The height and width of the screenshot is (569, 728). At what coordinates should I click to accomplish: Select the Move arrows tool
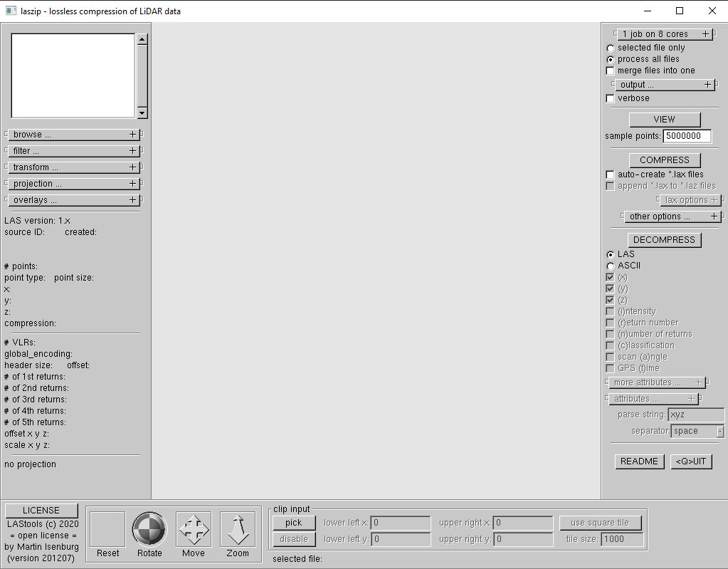pyautogui.click(x=193, y=529)
